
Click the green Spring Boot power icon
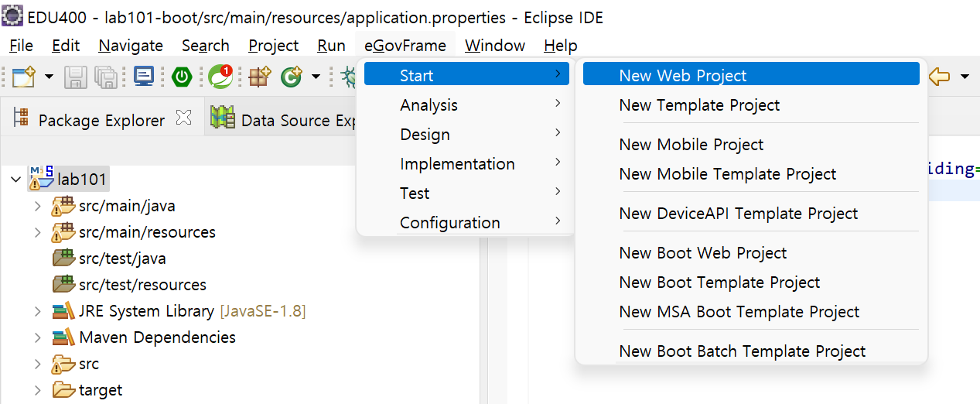click(x=182, y=76)
